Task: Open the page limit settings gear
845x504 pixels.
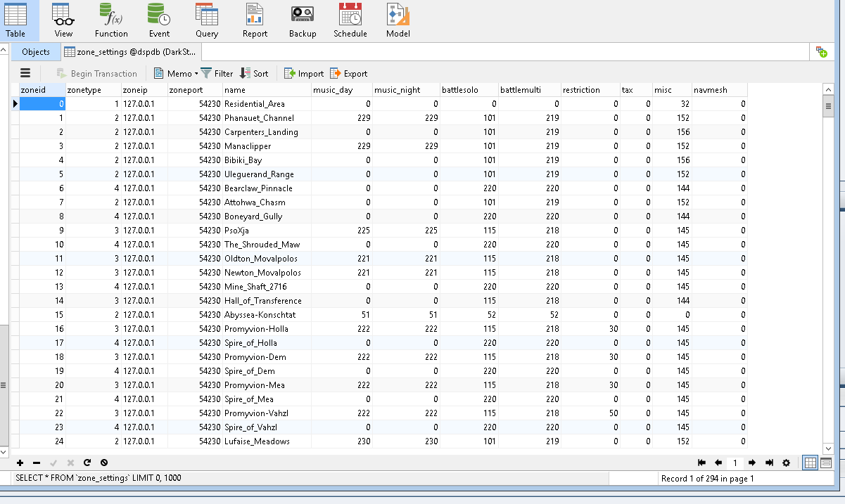Action: (x=786, y=463)
